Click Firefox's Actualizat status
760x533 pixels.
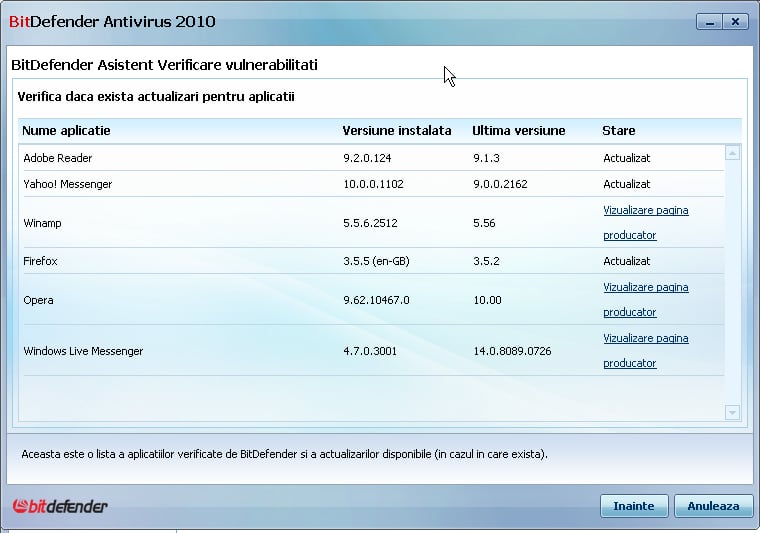(627, 261)
